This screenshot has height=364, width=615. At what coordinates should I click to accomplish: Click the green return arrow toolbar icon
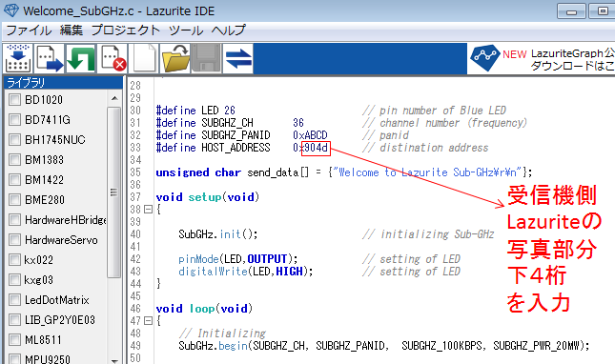[x=81, y=58]
